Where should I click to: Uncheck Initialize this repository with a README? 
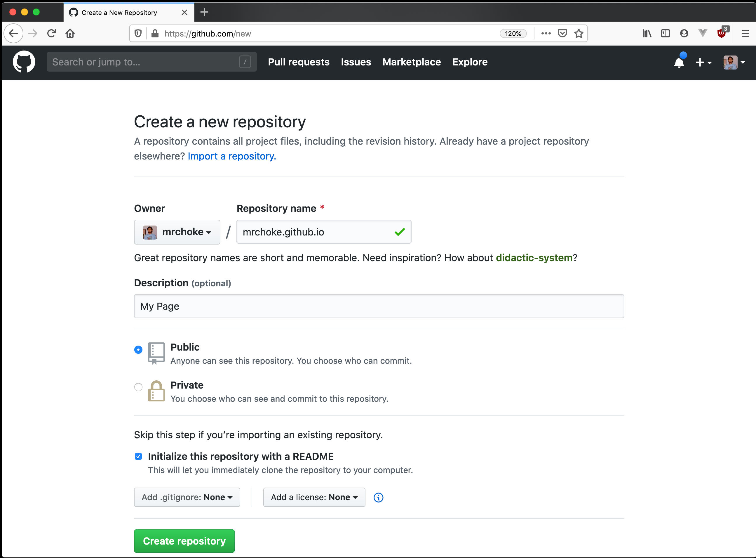coord(138,456)
